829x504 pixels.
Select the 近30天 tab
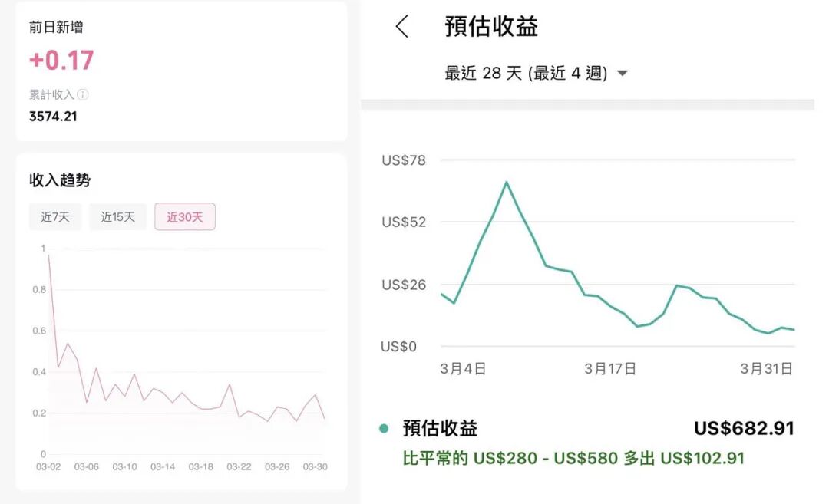(x=185, y=216)
